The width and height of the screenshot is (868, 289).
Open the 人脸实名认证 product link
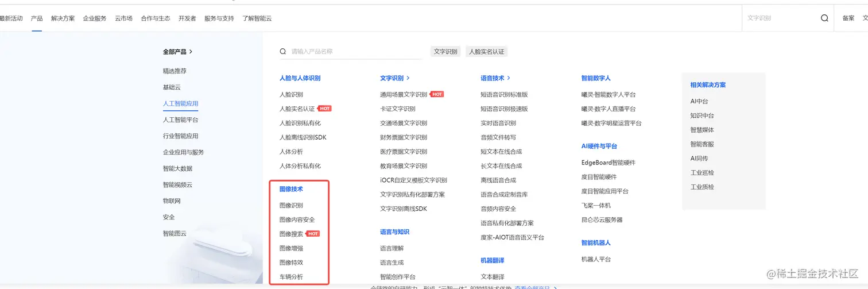pos(297,109)
